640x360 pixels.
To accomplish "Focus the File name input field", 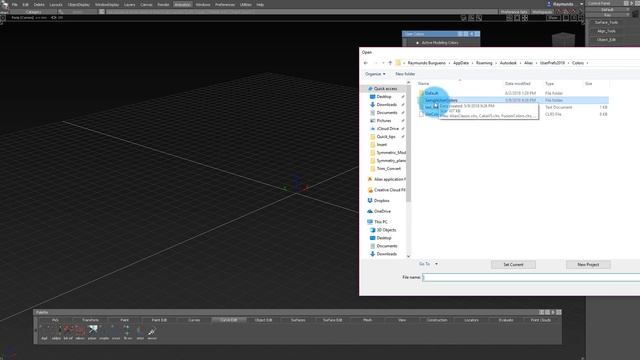I will coord(531,278).
